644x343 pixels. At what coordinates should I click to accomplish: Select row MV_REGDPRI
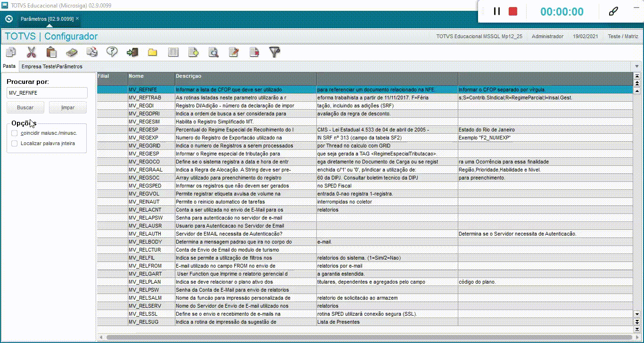click(x=365, y=114)
